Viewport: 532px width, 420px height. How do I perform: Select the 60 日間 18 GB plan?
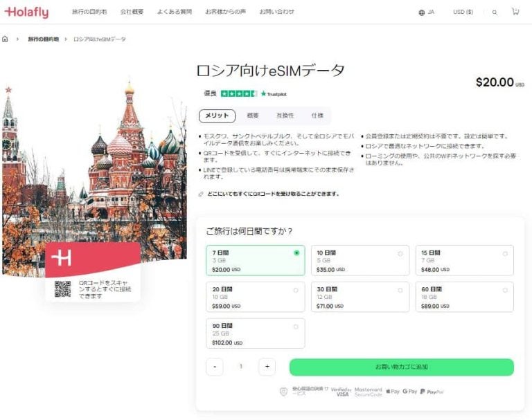click(465, 297)
